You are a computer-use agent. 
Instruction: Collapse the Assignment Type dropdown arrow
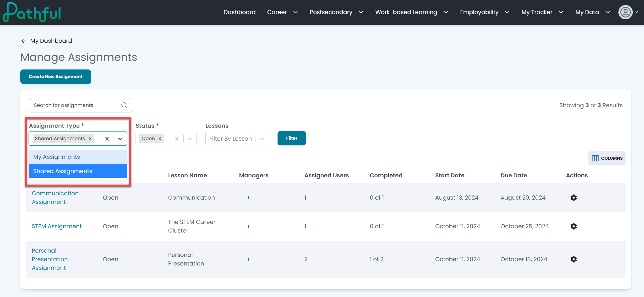[120, 139]
